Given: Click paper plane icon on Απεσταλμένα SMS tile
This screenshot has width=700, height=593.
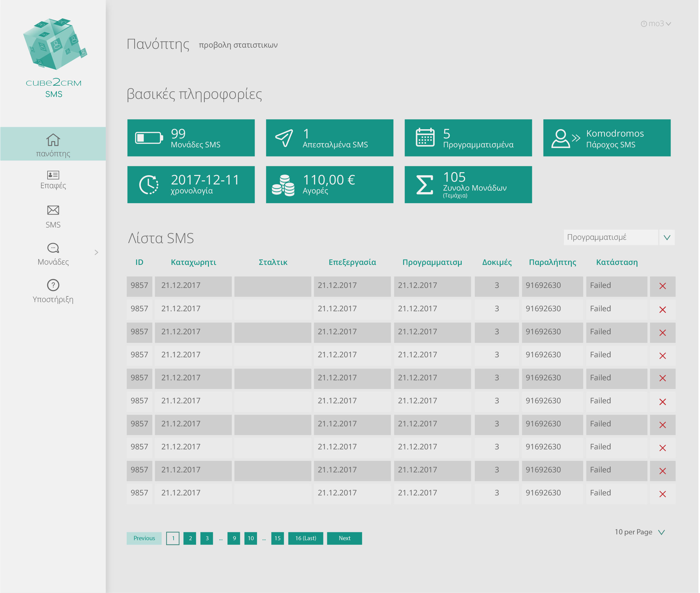Looking at the screenshot, I should pos(284,138).
